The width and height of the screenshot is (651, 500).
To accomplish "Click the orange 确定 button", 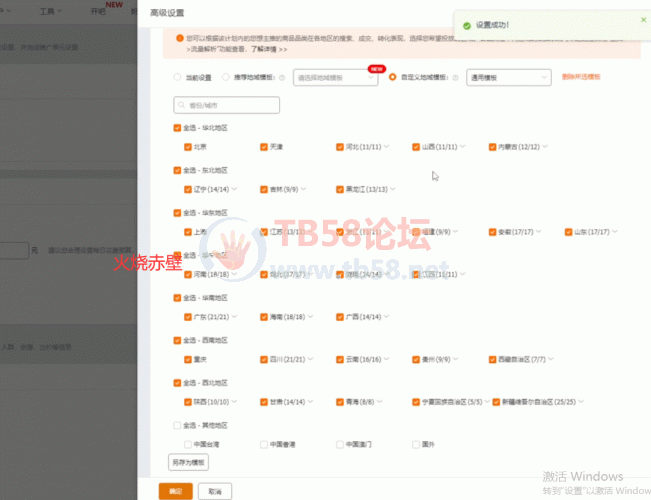I will [175, 491].
